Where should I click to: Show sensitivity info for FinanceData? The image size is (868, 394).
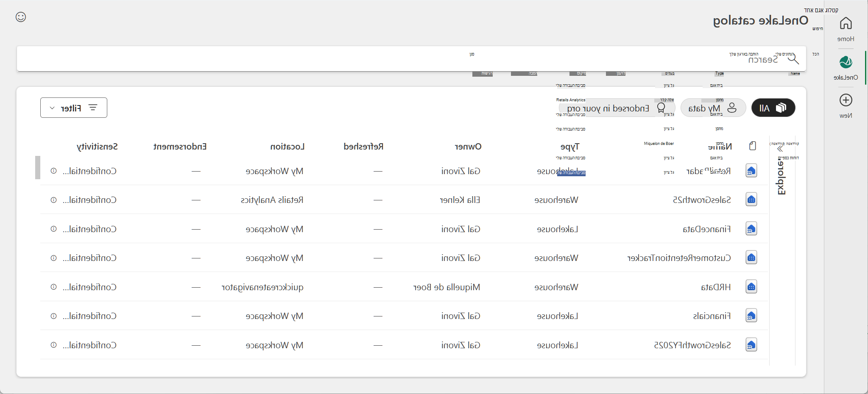click(x=53, y=229)
